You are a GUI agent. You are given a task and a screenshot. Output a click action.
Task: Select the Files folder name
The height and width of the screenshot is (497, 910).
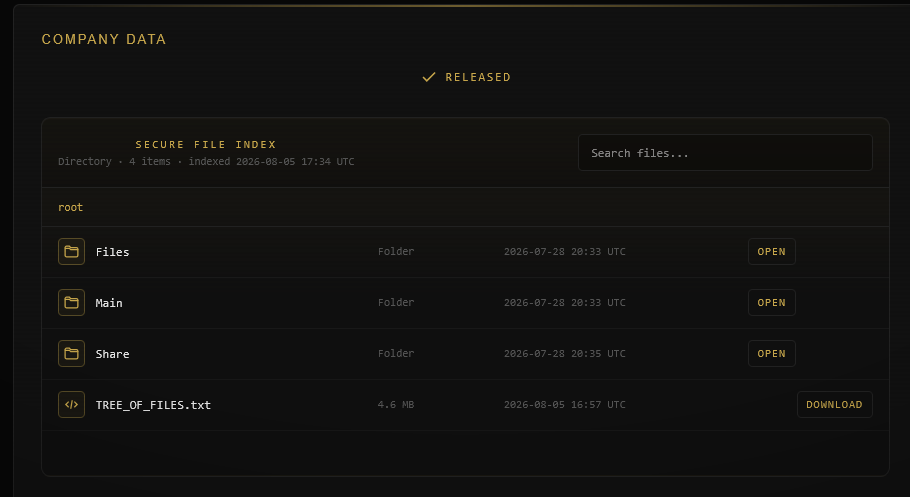point(113,252)
